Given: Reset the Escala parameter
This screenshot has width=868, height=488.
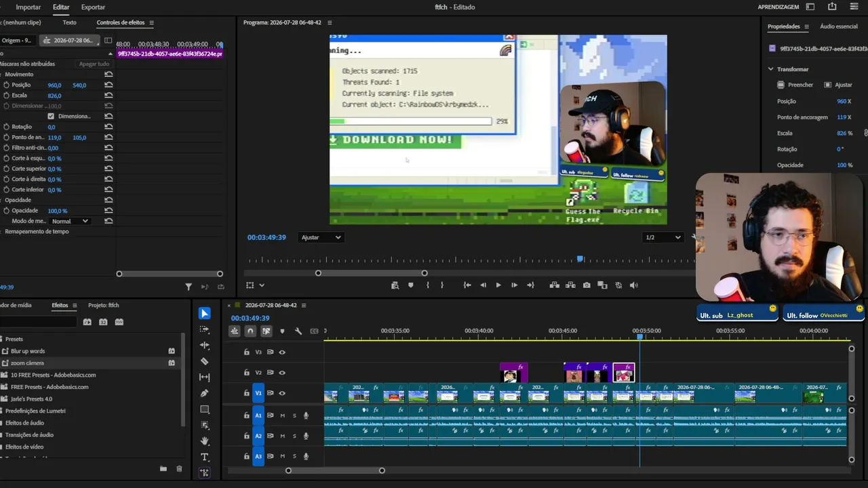Looking at the screenshot, I should click(108, 96).
